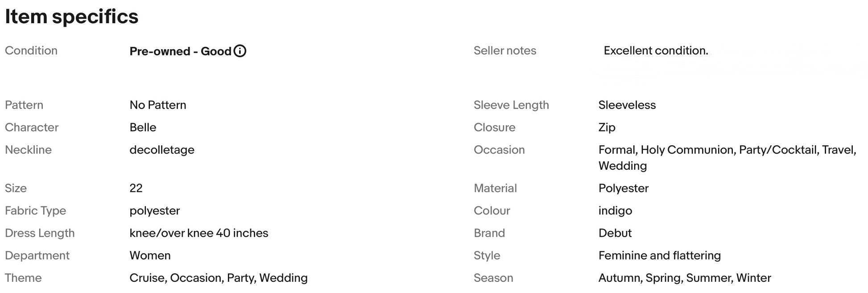This screenshot has width=868, height=293.
Task: Click the Autumn, Spring, Summer, Winter season
Action: pyautogui.click(x=685, y=278)
